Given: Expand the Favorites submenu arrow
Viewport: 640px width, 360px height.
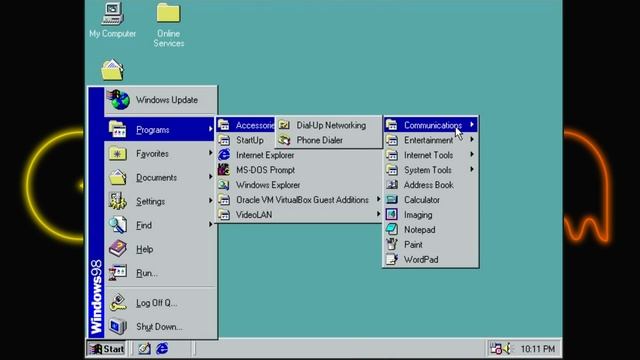Looking at the screenshot, I should tap(211, 153).
